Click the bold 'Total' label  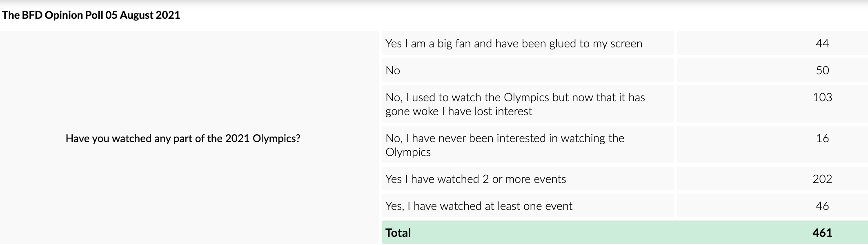click(x=398, y=233)
